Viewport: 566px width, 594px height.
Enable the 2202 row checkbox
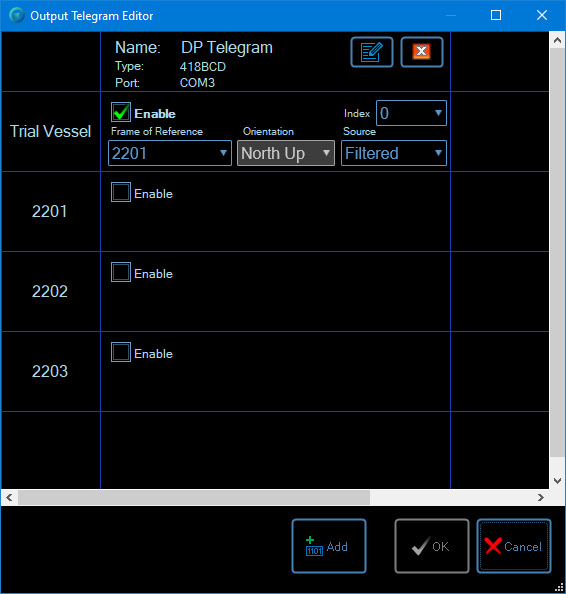coord(121,272)
